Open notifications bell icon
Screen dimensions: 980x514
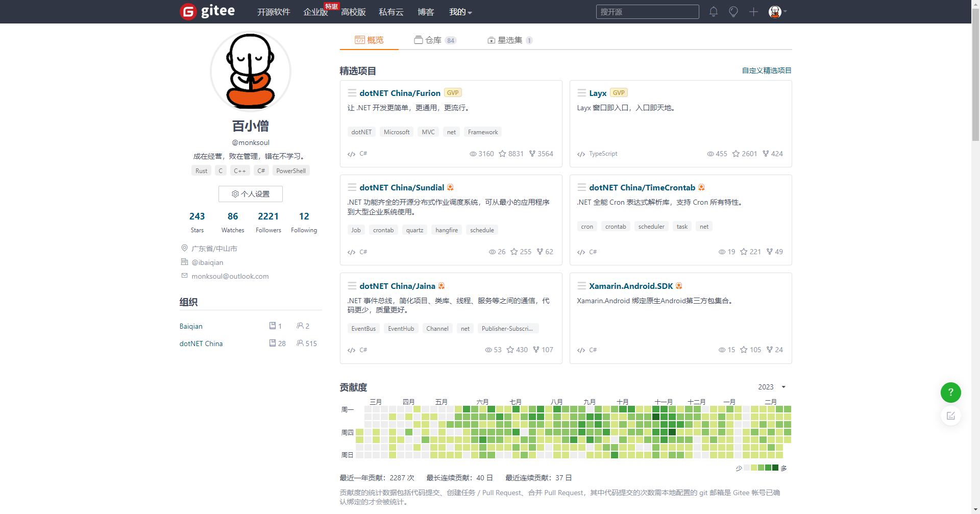(x=714, y=12)
